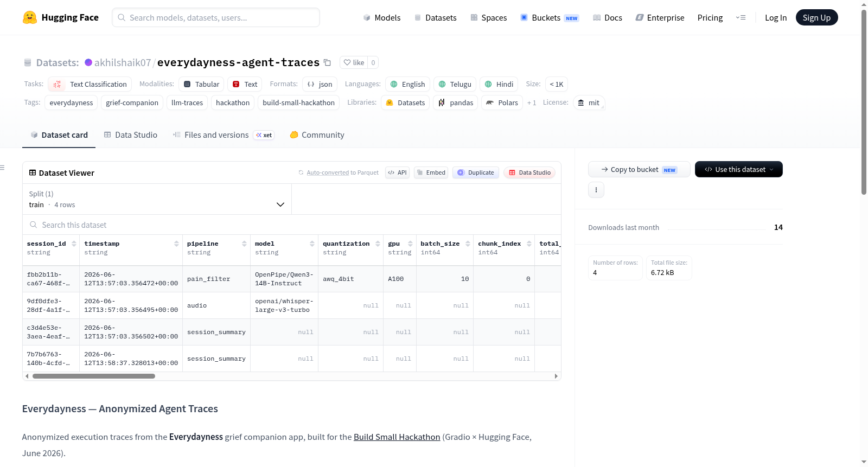
Task: Select the llm-traces tag
Action: point(187,103)
